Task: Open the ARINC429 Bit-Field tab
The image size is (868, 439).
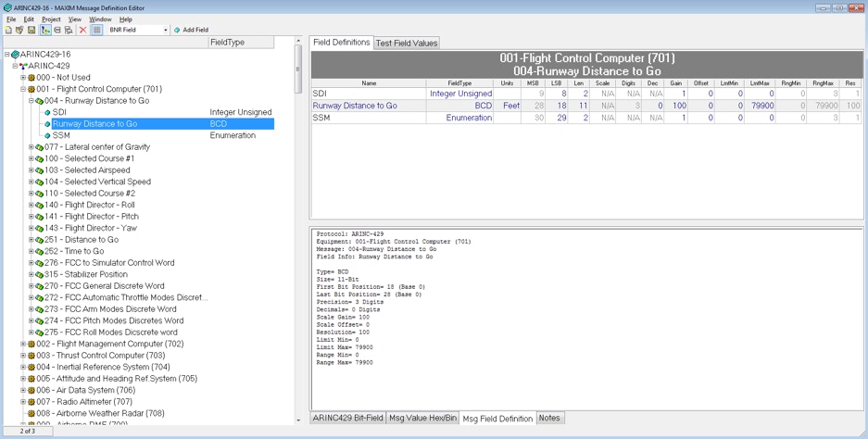Action: 347,418
